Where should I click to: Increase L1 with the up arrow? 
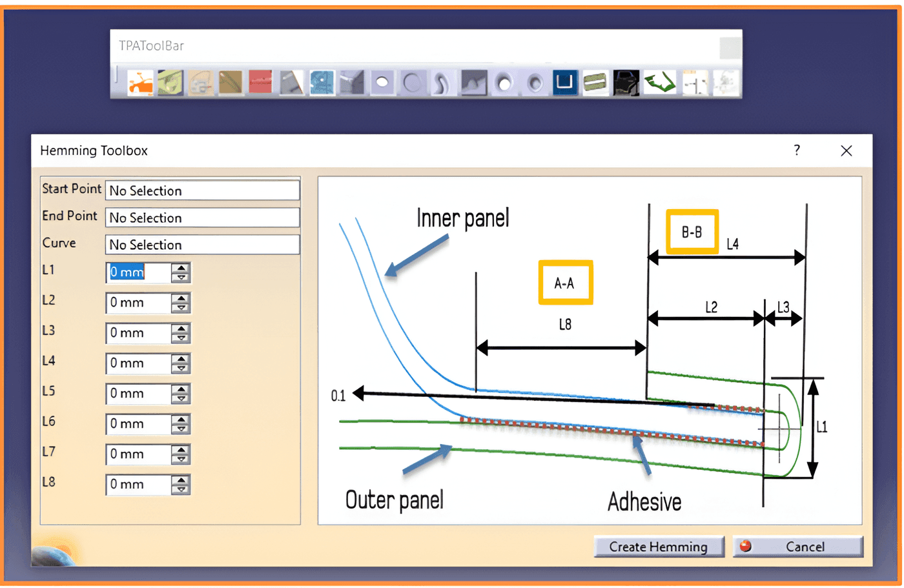181,268
